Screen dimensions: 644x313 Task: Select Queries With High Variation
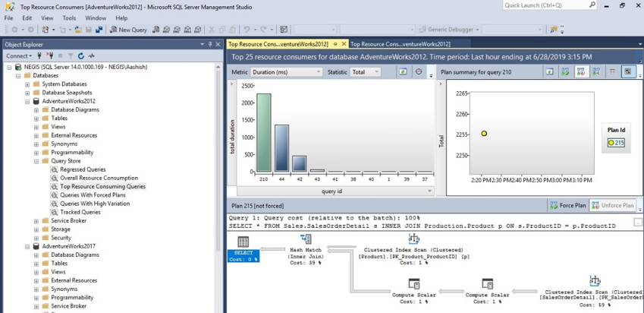tap(95, 204)
